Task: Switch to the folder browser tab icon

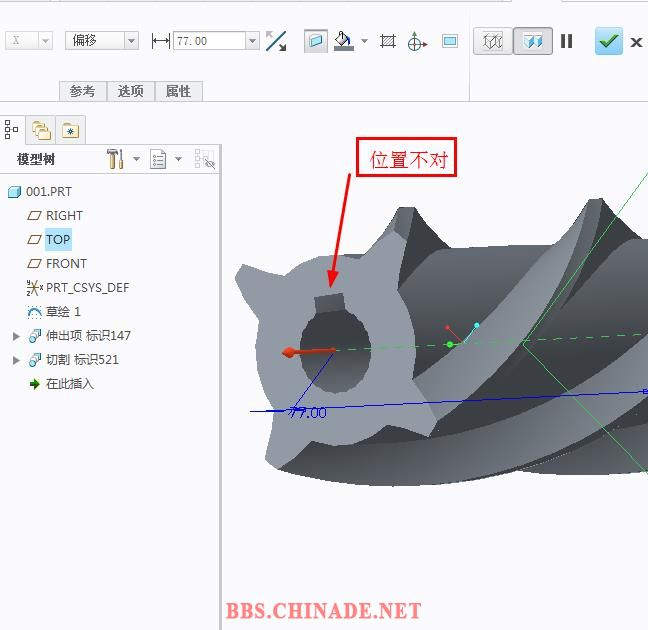Action: [41, 129]
